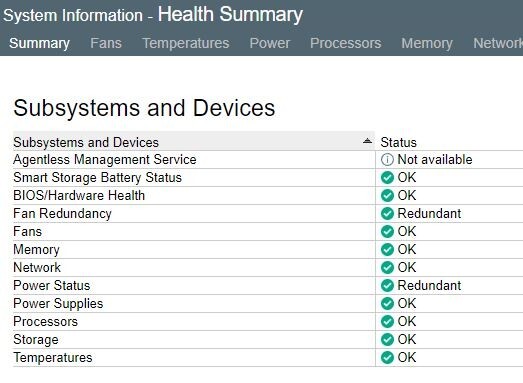
Task: Open the Temperatures tab
Action: [186, 43]
